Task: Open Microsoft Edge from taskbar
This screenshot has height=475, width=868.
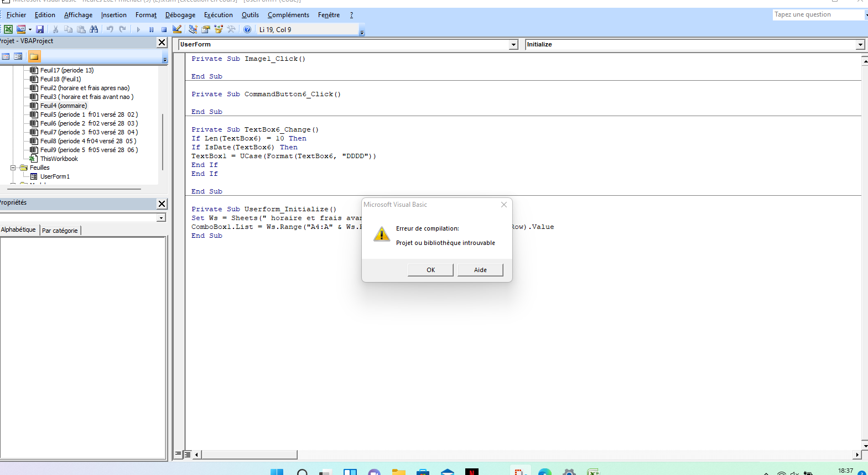Action: (544, 472)
